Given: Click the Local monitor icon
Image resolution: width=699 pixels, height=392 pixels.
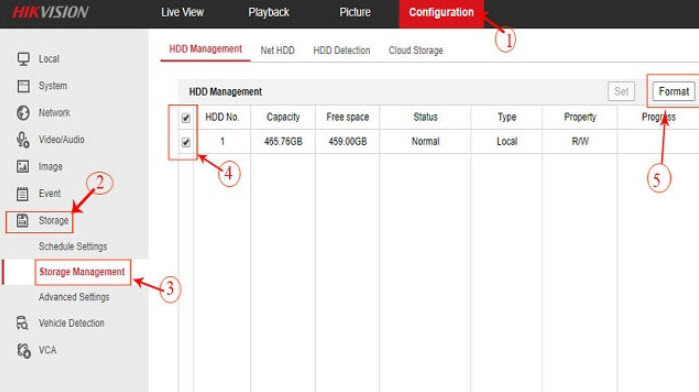Looking at the screenshot, I should pos(23,59).
